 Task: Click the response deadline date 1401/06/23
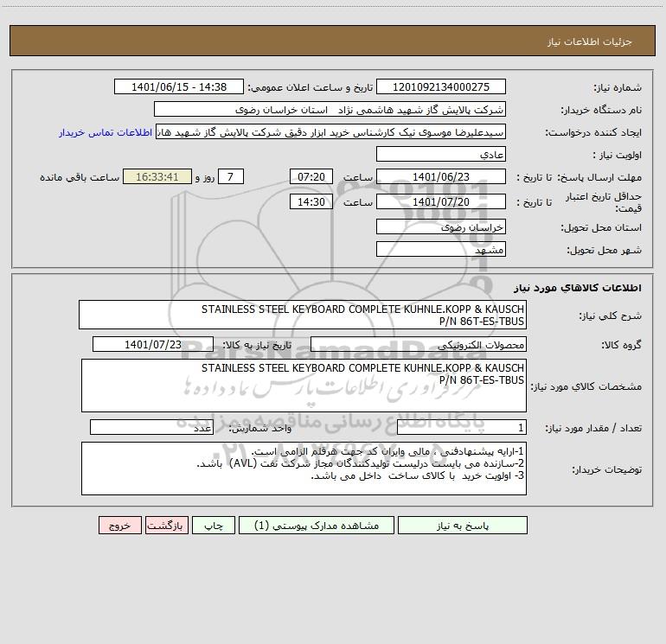pyautogui.click(x=441, y=176)
